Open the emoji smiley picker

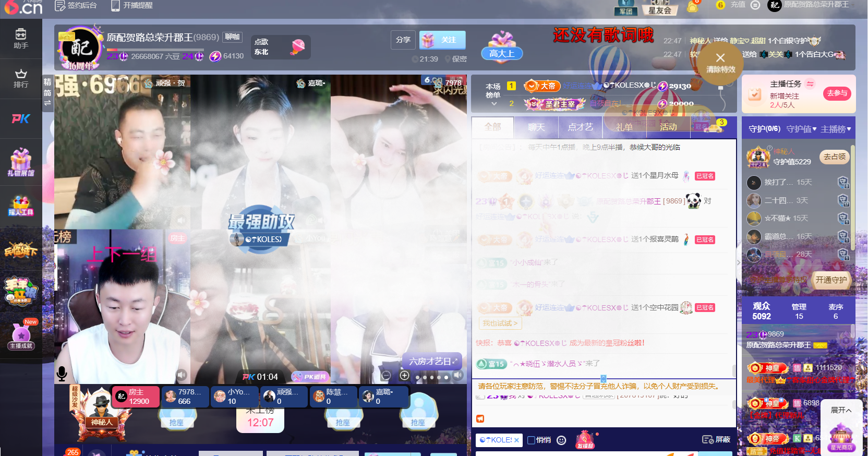pyautogui.click(x=561, y=440)
